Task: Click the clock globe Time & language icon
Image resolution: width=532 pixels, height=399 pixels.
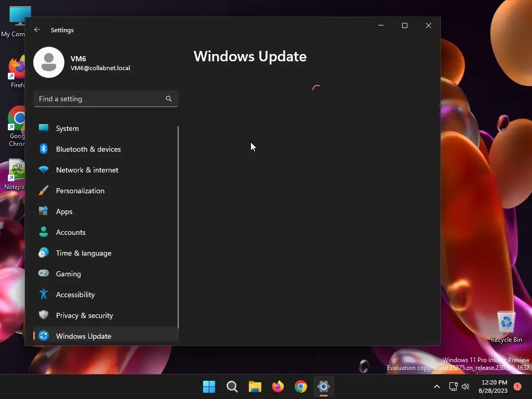Action: coord(44,253)
